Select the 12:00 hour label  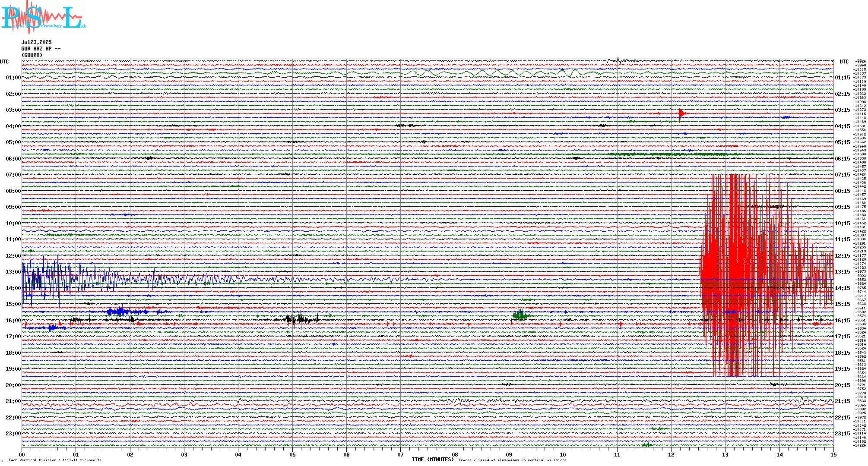(x=13, y=256)
